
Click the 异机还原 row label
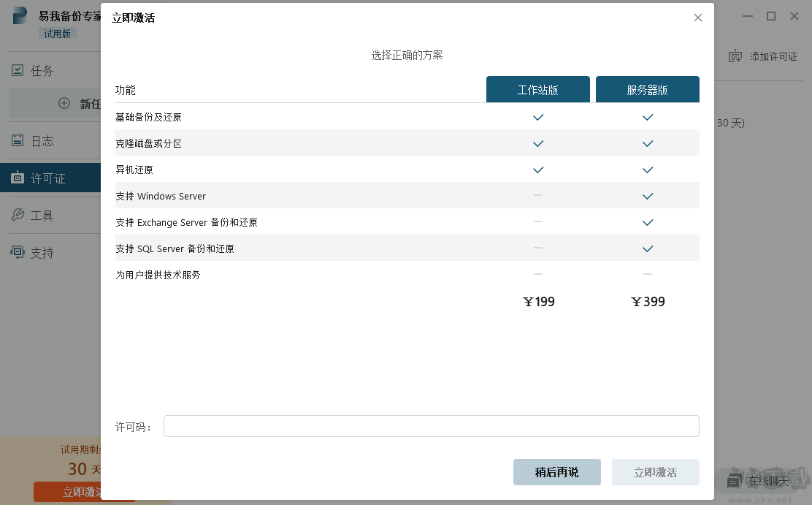pyautogui.click(x=134, y=170)
